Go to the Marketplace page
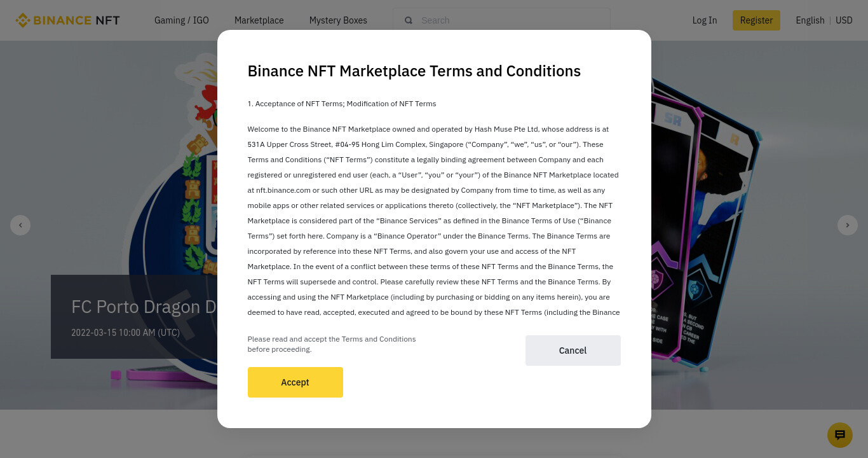Viewport: 868px width, 458px height. [259, 20]
